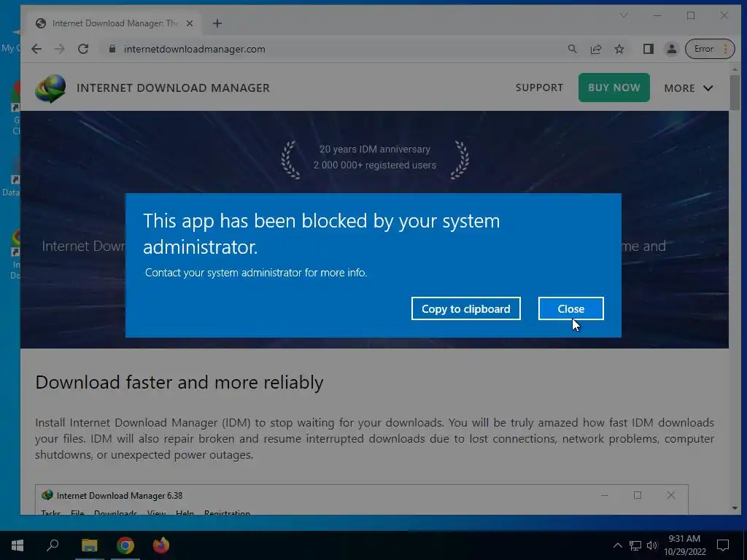The image size is (747, 560).
Task: Click the lock icon in address bar
Action: 112,49
